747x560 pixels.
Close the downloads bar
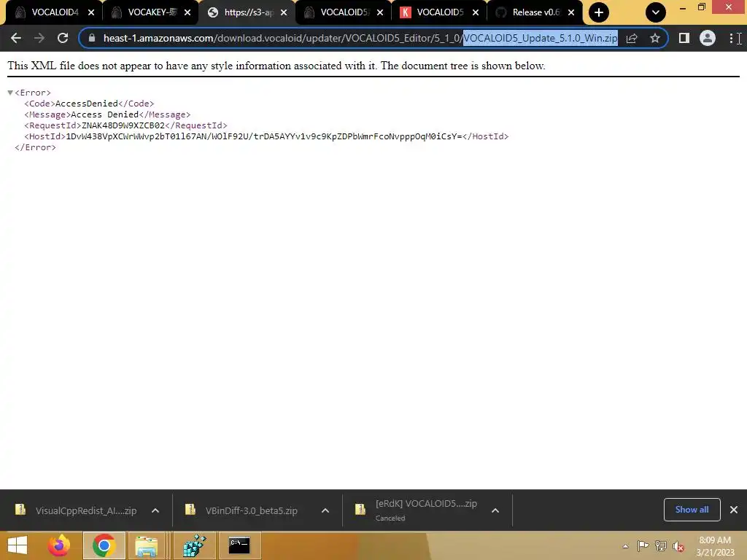click(734, 510)
